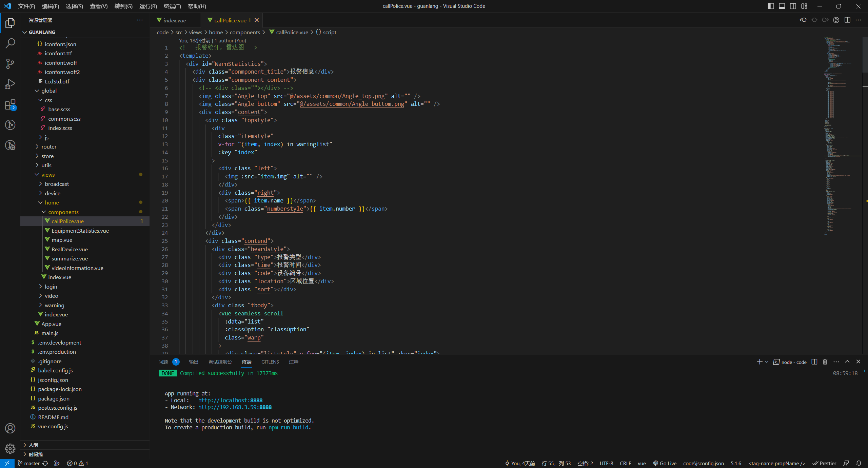Click the http://192.168.3.59:8888 network link
Screen dimensions: 868x468
click(x=234, y=407)
